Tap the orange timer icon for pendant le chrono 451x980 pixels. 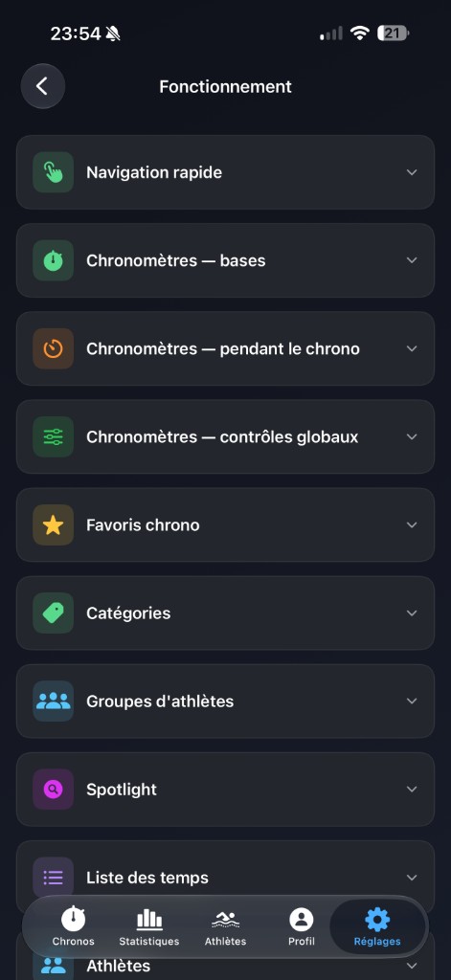[x=54, y=348]
